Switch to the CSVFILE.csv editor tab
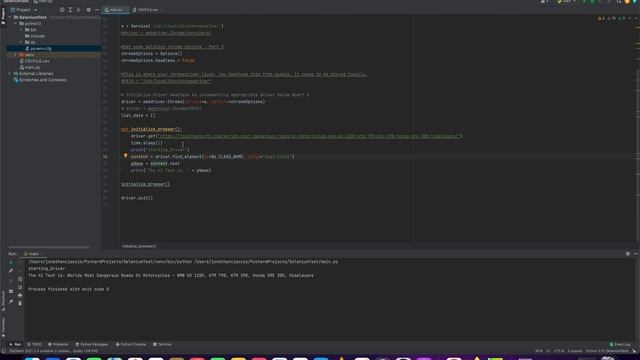 [x=147, y=10]
